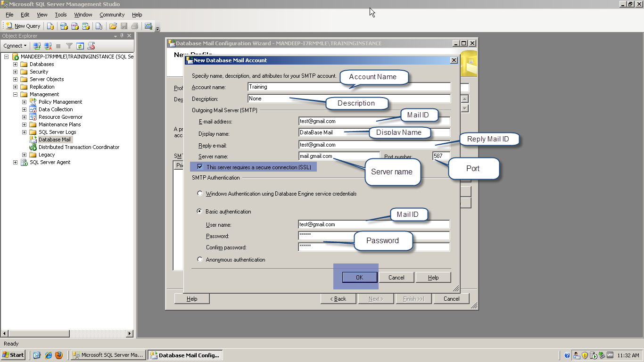The height and width of the screenshot is (362, 644).
Task: Click the yellow security shield tray icon
Action: [585, 355]
